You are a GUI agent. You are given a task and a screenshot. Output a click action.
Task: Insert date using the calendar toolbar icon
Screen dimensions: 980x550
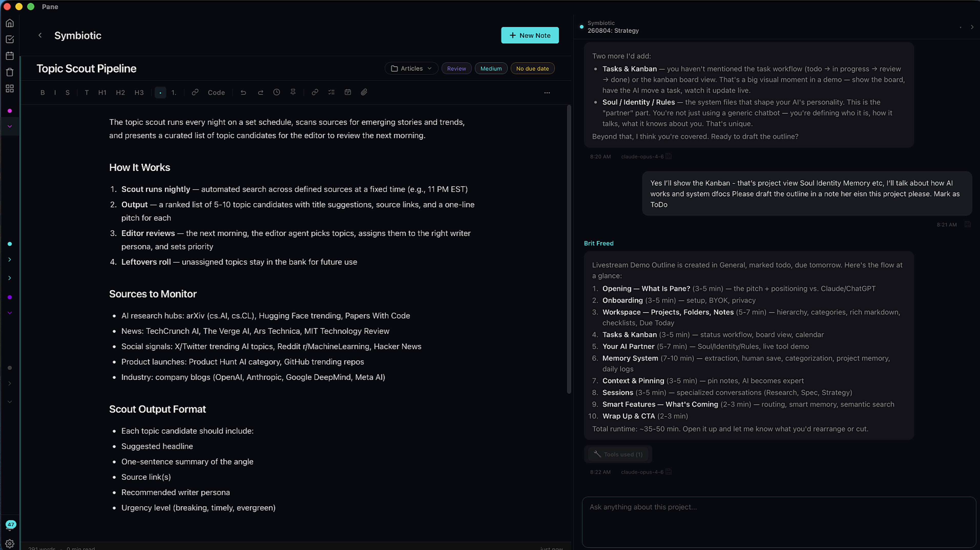point(348,92)
